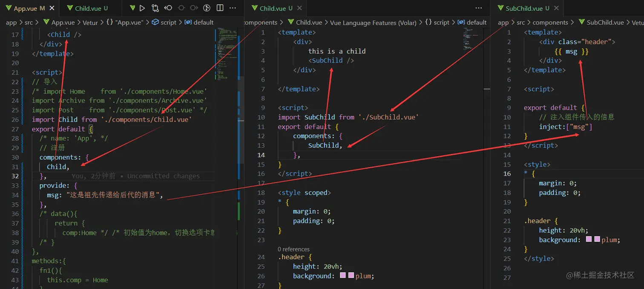Click '{{ msg }}' in SubChild.vue template
The width and height of the screenshot is (644, 289).
pyautogui.click(x=572, y=52)
